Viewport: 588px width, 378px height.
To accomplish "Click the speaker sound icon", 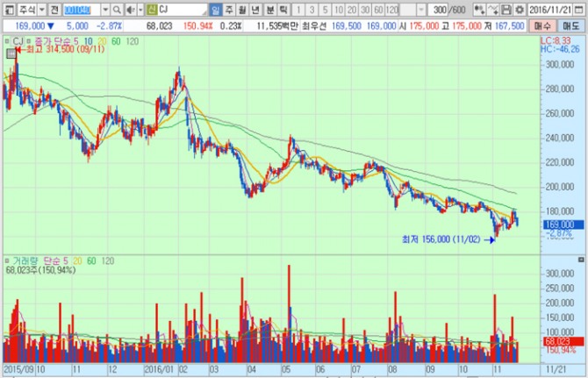I will point(131,9).
